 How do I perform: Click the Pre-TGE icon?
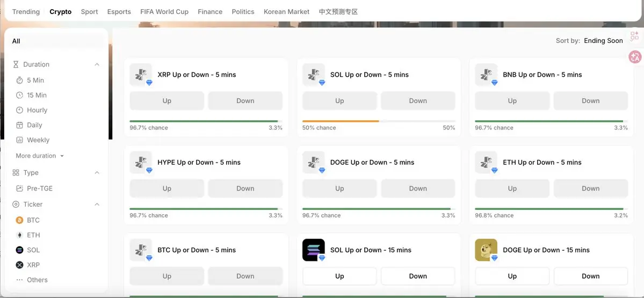[19, 188]
